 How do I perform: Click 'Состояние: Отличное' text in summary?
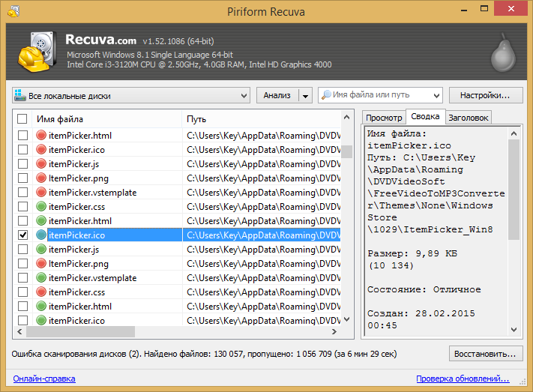(x=424, y=289)
